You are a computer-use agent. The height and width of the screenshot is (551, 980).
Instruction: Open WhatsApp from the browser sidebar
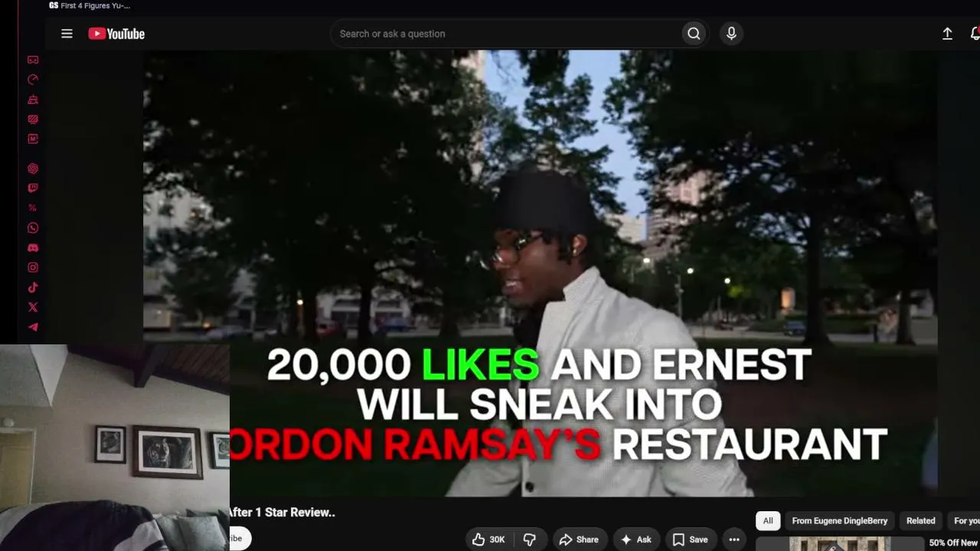[33, 228]
